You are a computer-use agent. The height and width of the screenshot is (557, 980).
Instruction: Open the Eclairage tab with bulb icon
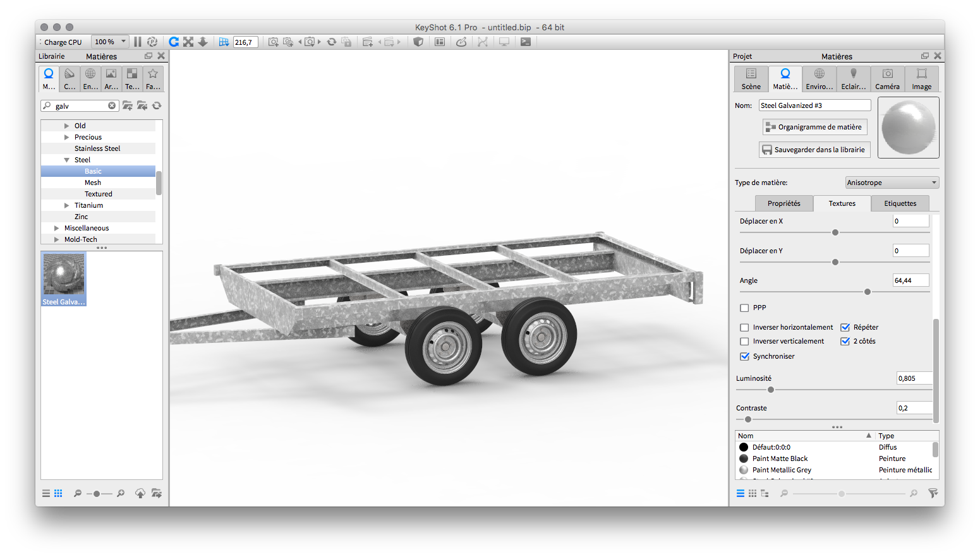click(x=853, y=79)
